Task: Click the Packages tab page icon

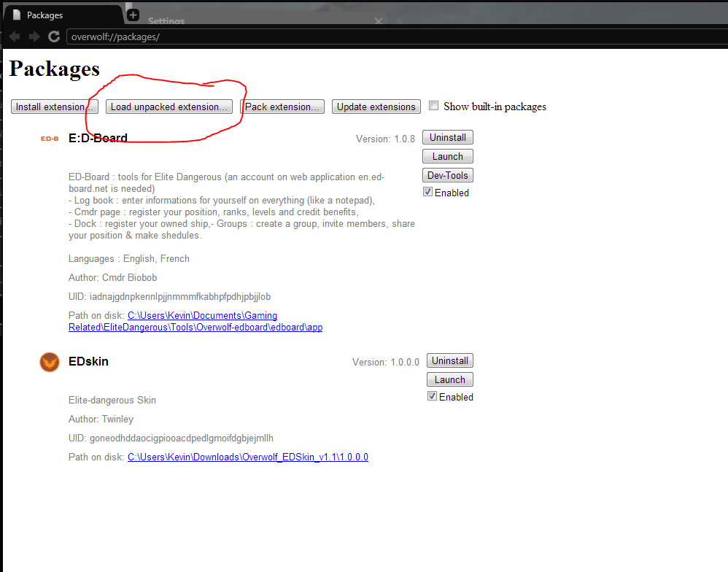Action: [17, 15]
